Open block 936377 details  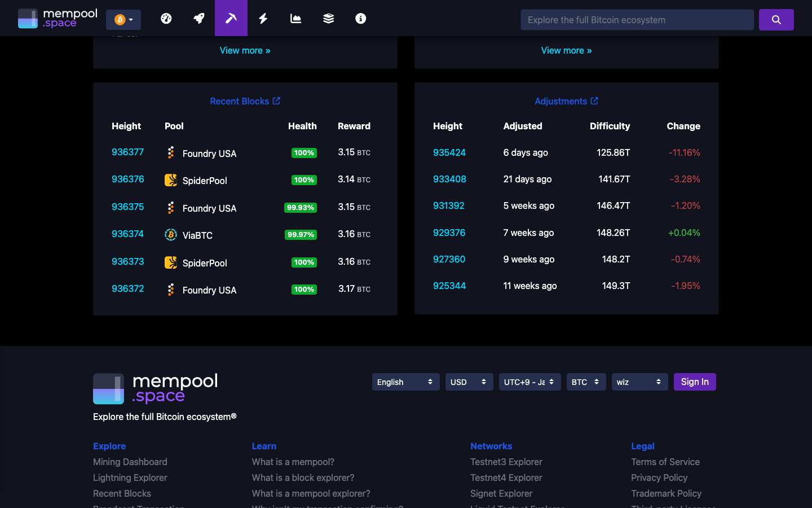(x=127, y=152)
